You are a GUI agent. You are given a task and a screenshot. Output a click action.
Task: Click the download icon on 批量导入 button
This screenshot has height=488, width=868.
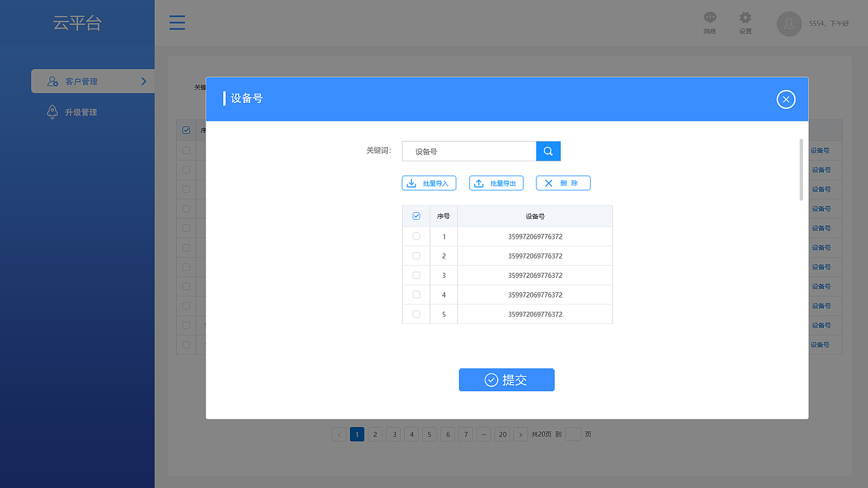(411, 182)
